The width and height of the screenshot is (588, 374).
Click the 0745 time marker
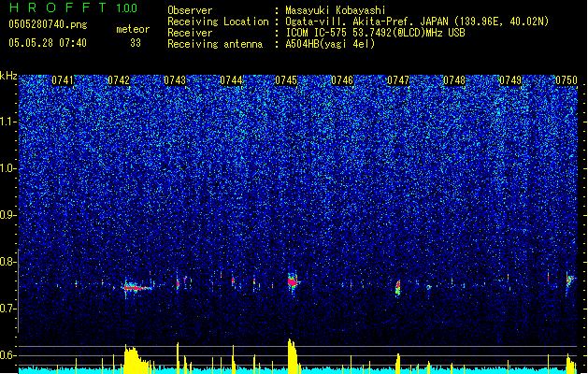(286, 80)
